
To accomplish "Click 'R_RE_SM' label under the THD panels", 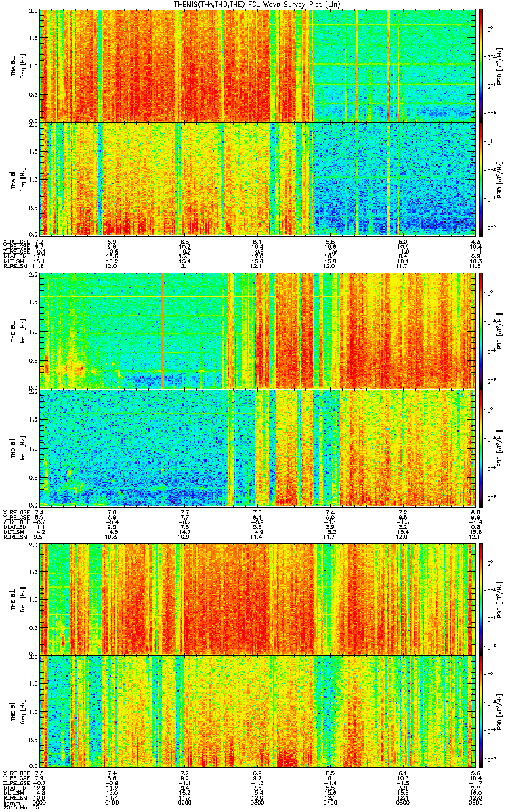I will click(x=14, y=535).
